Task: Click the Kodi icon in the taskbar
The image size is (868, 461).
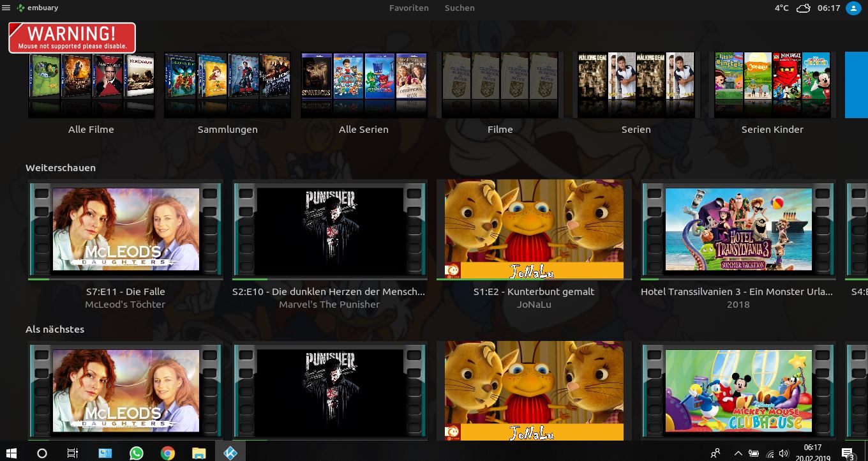Action: (230, 453)
